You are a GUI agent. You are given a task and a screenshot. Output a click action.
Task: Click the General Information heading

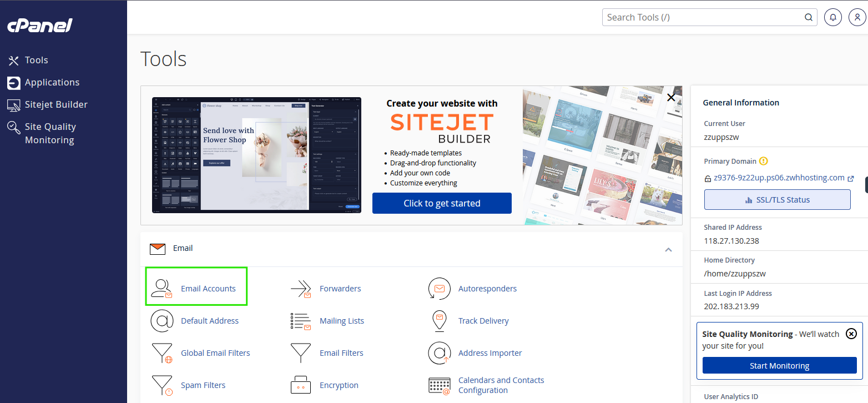pyautogui.click(x=741, y=103)
